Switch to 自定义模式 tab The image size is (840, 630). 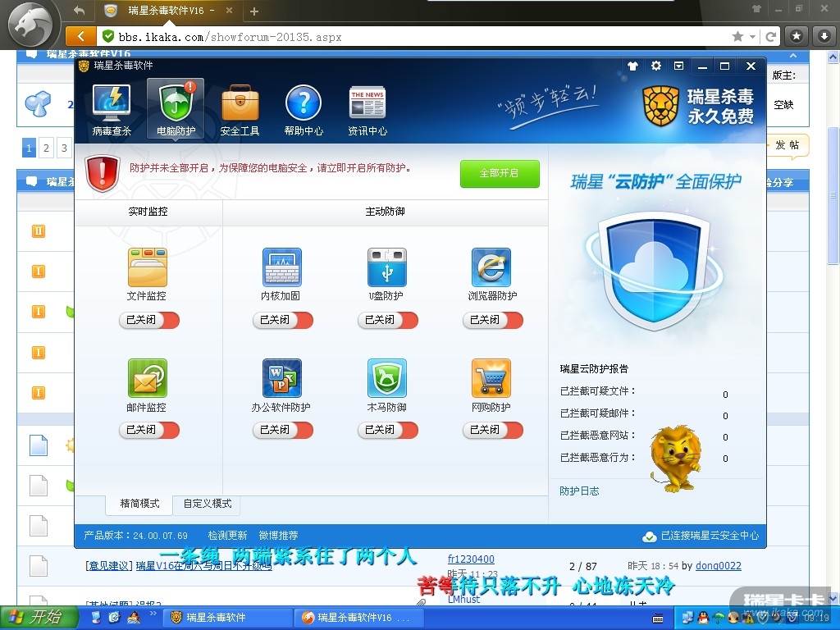point(208,504)
